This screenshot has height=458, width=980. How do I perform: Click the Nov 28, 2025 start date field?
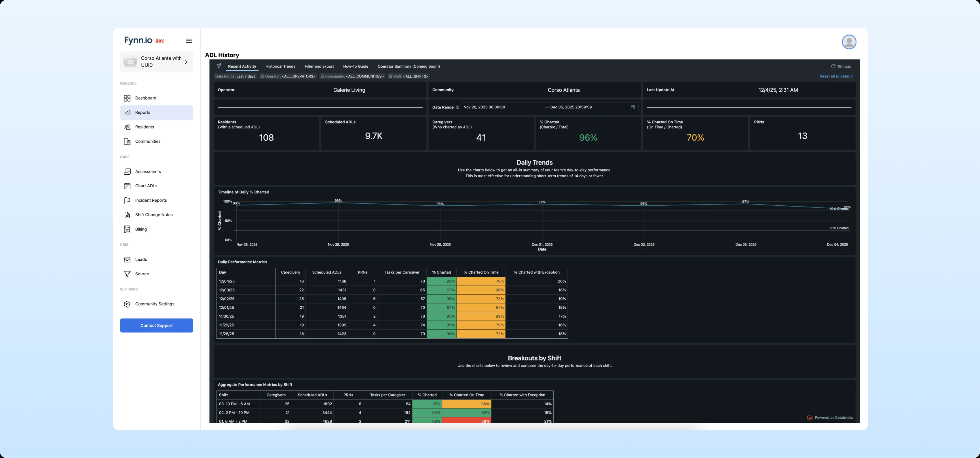(484, 107)
